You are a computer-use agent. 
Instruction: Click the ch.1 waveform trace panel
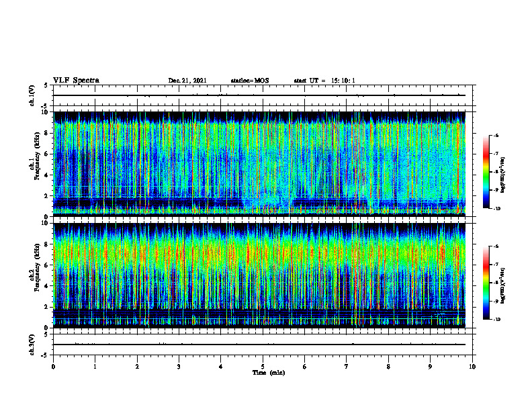[263, 95]
